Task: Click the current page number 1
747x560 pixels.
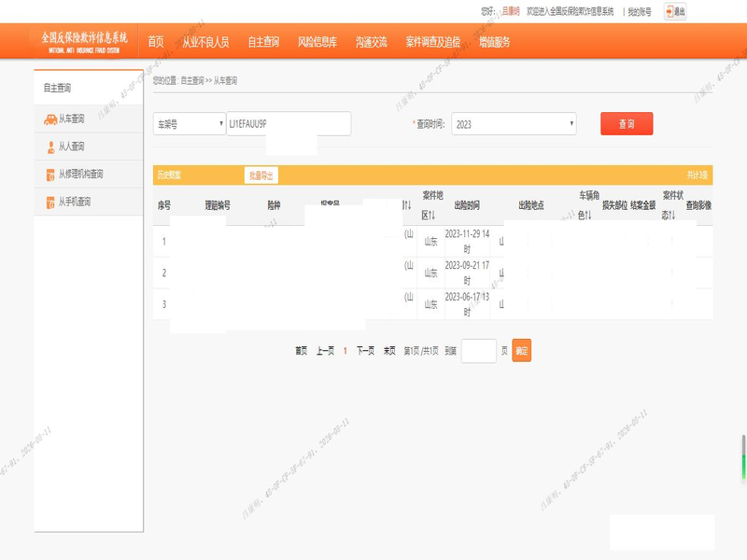Action: [345, 351]
